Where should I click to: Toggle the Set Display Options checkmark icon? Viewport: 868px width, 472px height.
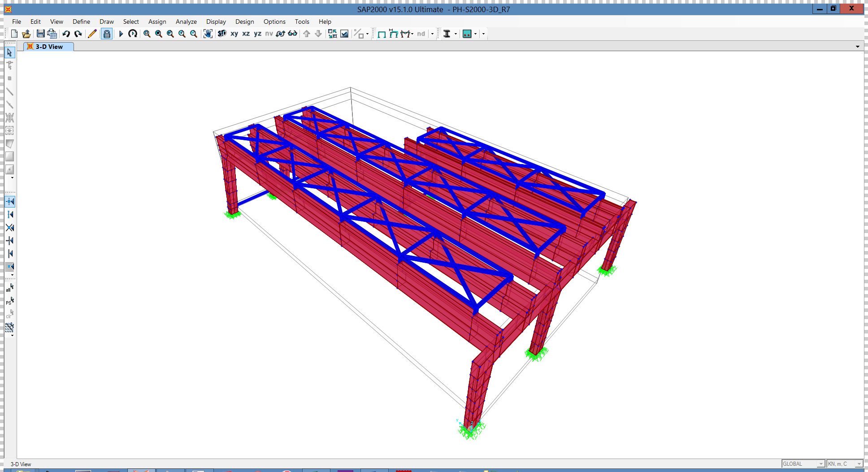[x=344, y=34]
